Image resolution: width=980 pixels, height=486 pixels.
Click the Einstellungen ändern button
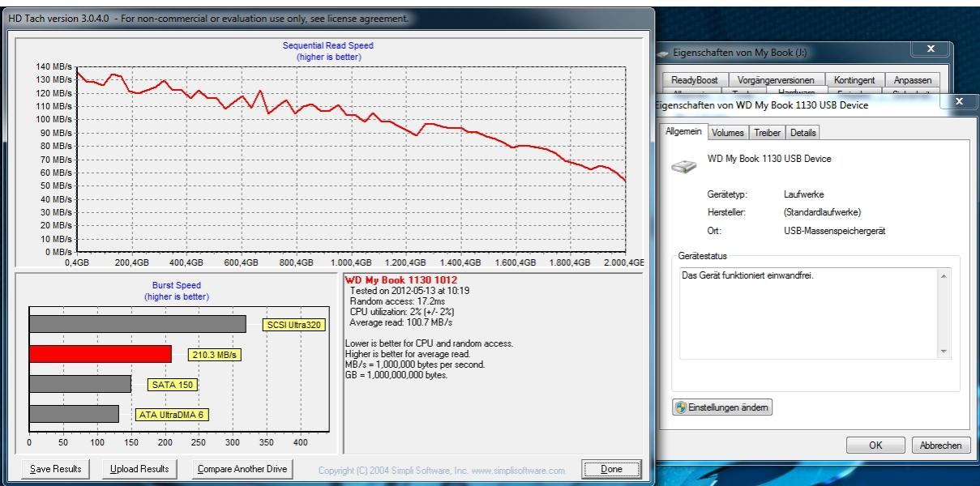[x=722, y=407]
